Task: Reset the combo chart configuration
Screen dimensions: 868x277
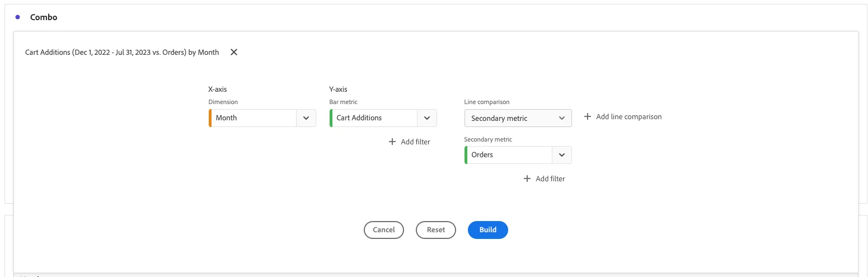Action: click(x=436, y=229)
